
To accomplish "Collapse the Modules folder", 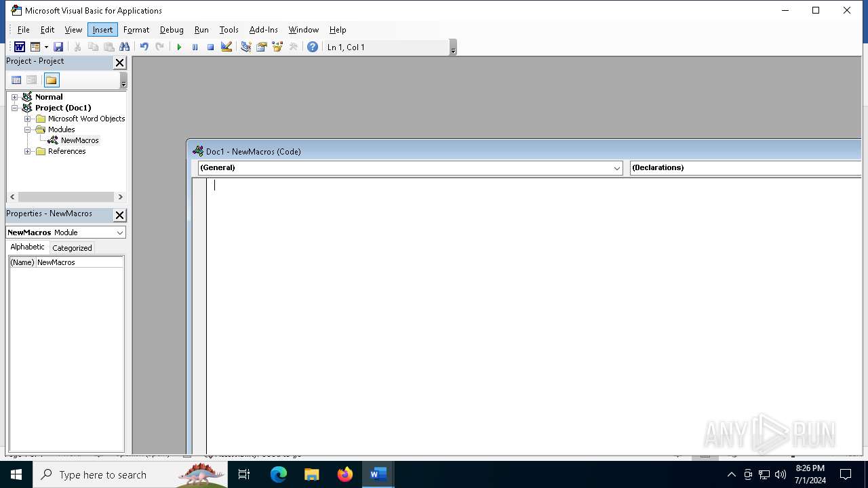I will [28, 129].
